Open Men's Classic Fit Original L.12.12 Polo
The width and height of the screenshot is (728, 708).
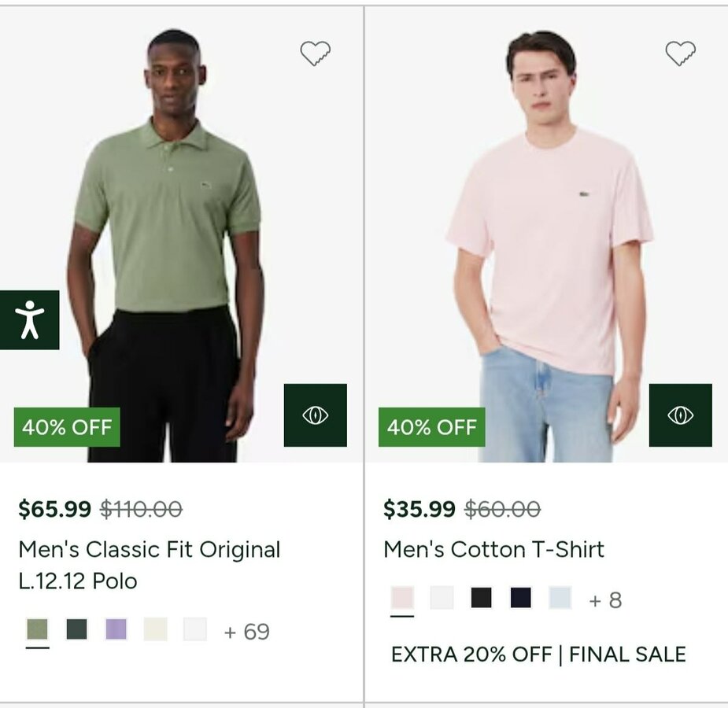tap(149, 565)
